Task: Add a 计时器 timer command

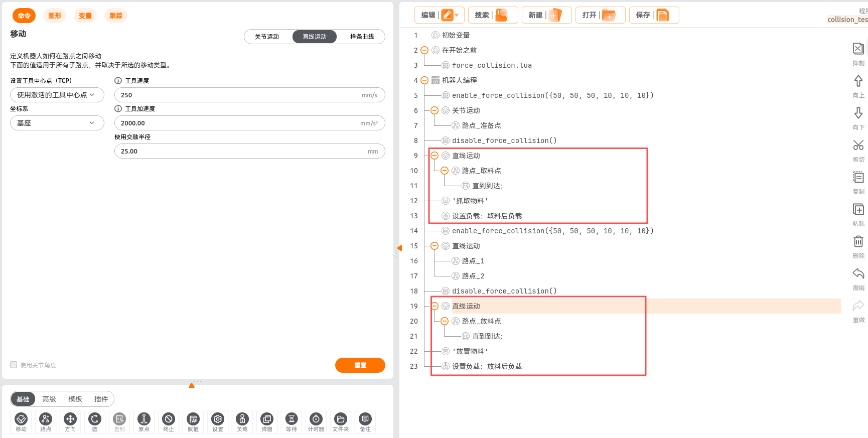Action: [x=316, y=419]
